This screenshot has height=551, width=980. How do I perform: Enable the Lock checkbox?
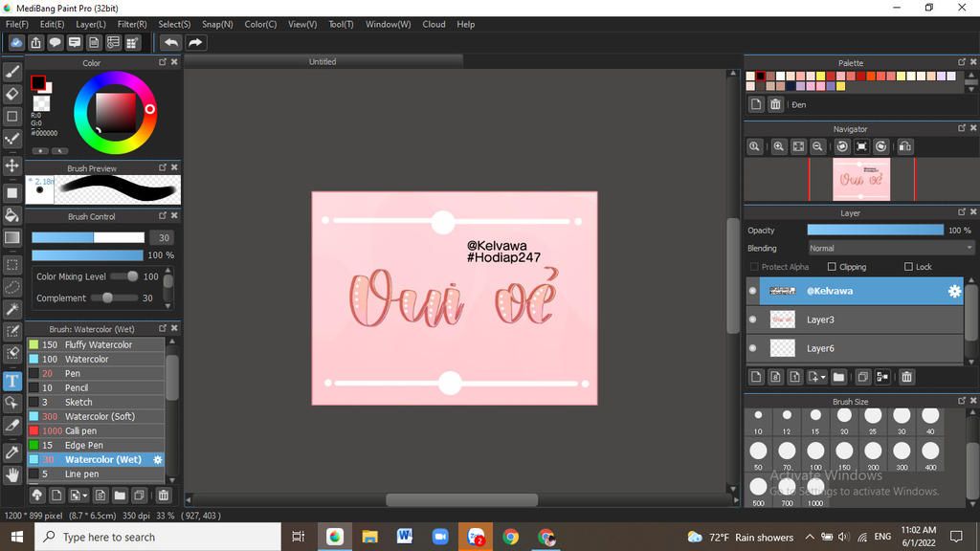(909, 267)
